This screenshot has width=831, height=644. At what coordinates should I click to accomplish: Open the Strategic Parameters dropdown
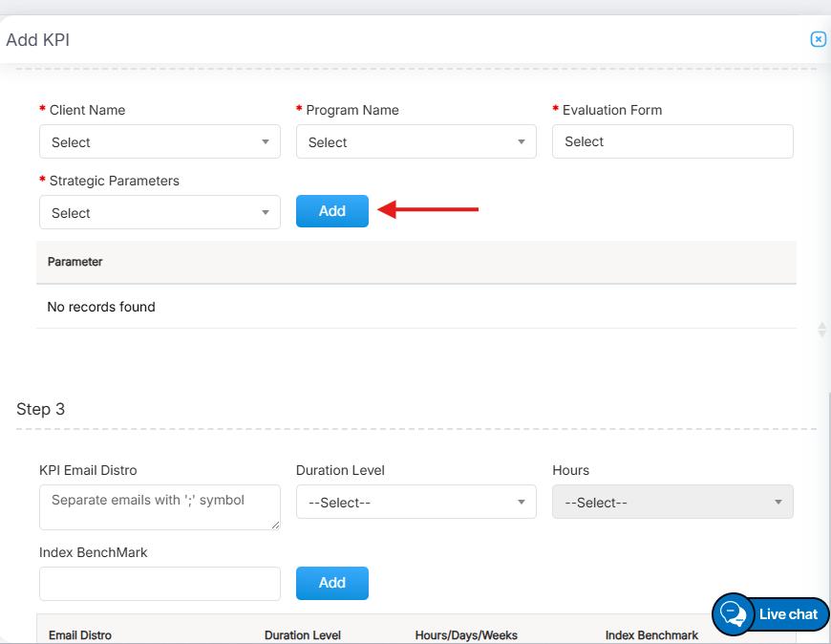[160, 213]
